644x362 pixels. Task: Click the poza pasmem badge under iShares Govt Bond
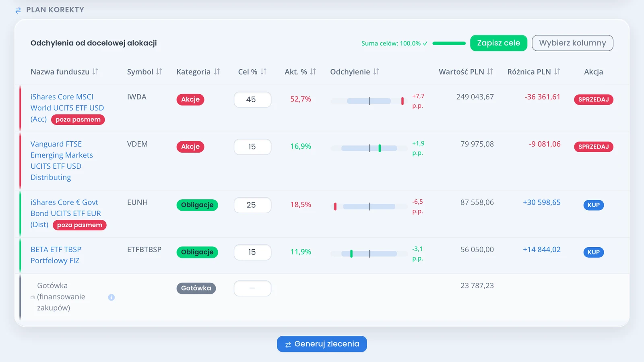pyautogui.click(x=80, y=225)
